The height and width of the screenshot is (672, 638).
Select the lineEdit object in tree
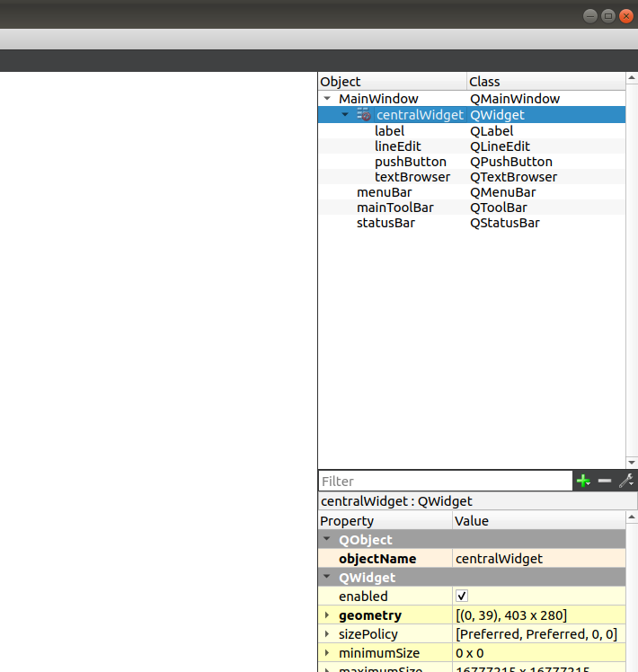point(397,146)
